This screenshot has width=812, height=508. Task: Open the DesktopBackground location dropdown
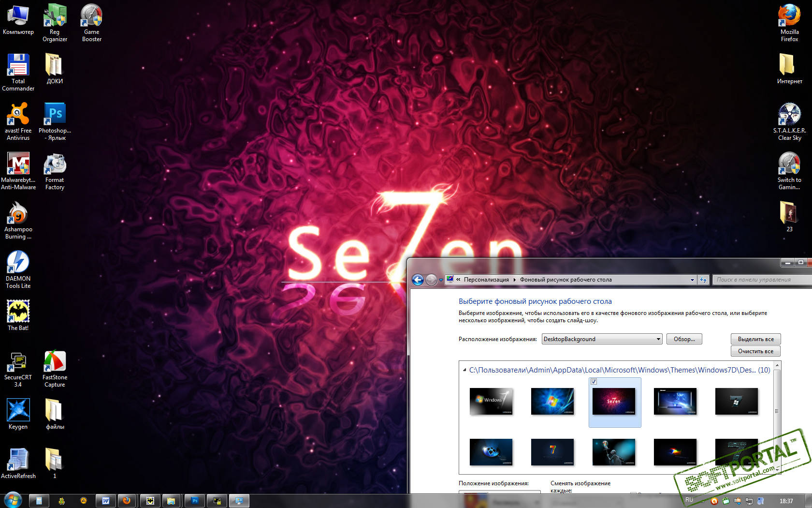click(x=602, y=339)
